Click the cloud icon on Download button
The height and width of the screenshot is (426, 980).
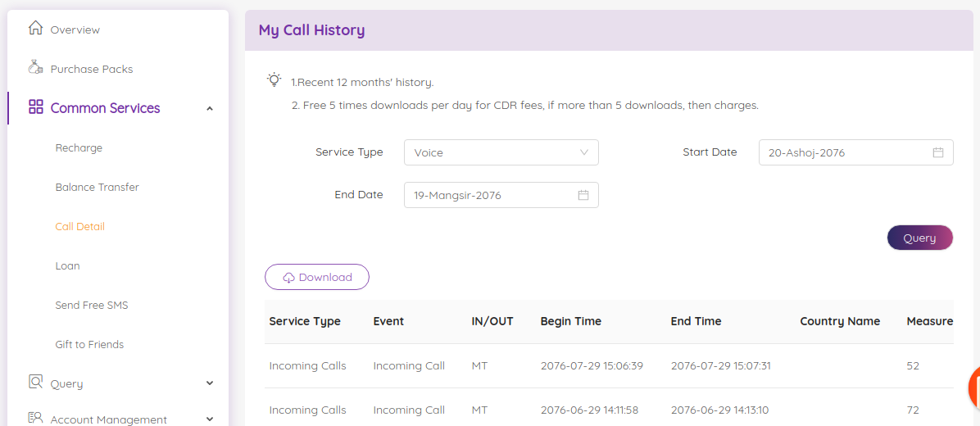(x=288, y=278)
